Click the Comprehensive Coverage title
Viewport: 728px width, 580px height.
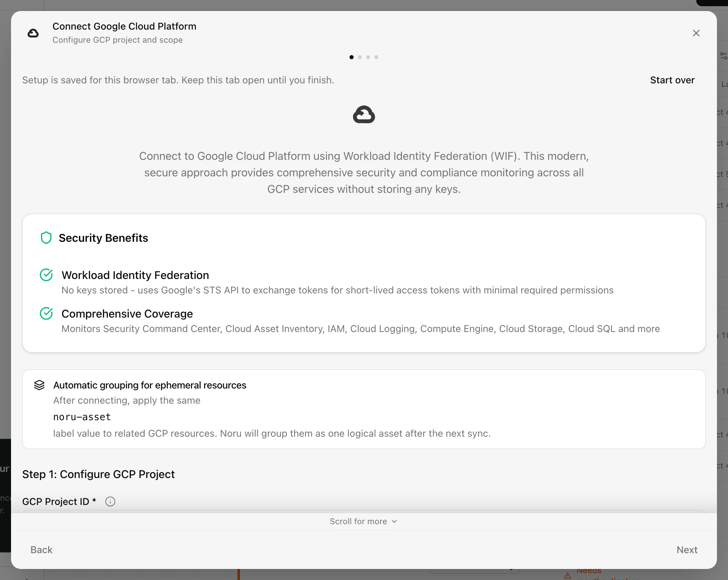point(127,313)
